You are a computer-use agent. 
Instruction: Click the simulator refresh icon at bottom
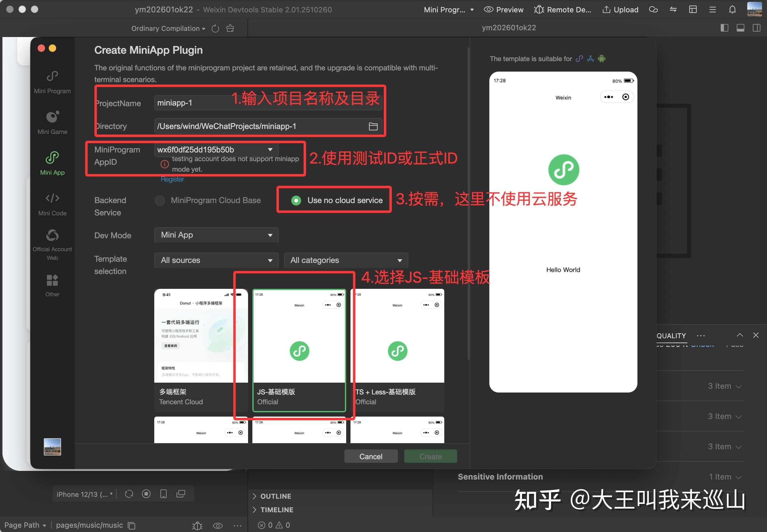click(x=129, y=494)
